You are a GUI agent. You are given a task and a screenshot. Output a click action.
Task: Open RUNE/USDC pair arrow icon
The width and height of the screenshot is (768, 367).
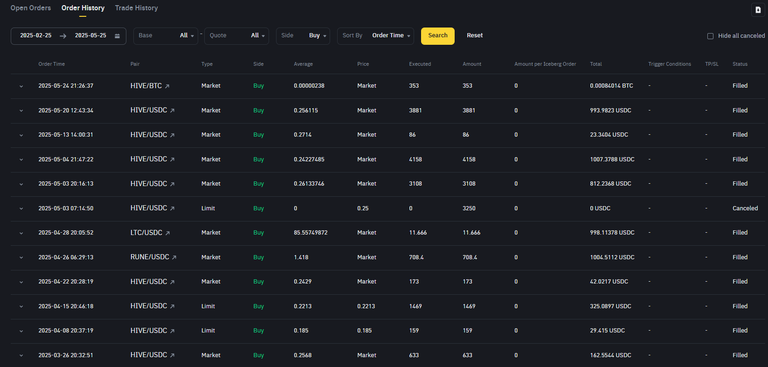click(174, 257)
